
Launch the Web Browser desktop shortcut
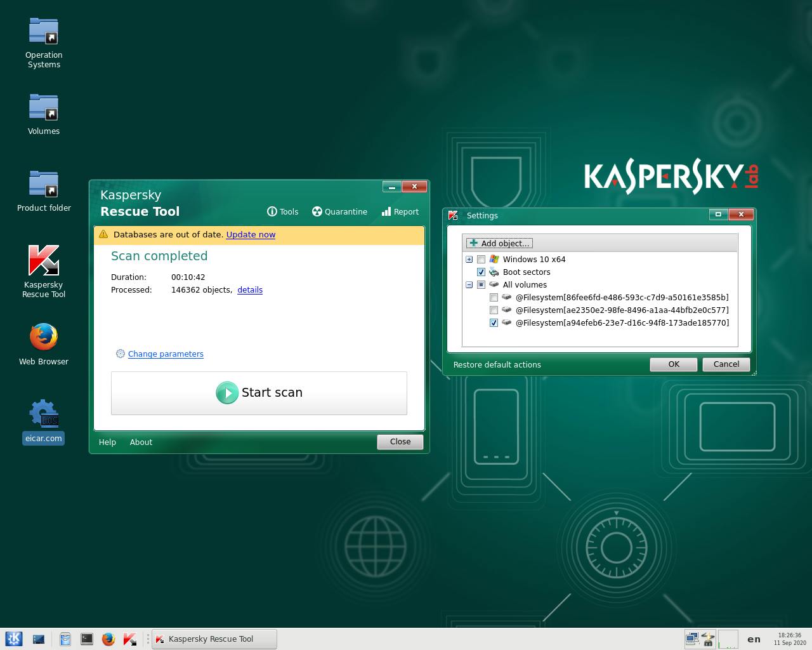44,344
